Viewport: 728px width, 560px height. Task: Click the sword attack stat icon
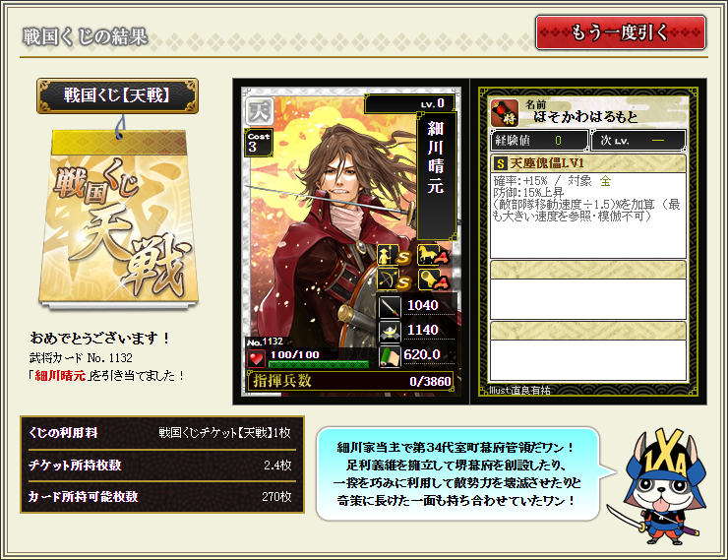tap(390, 306)
